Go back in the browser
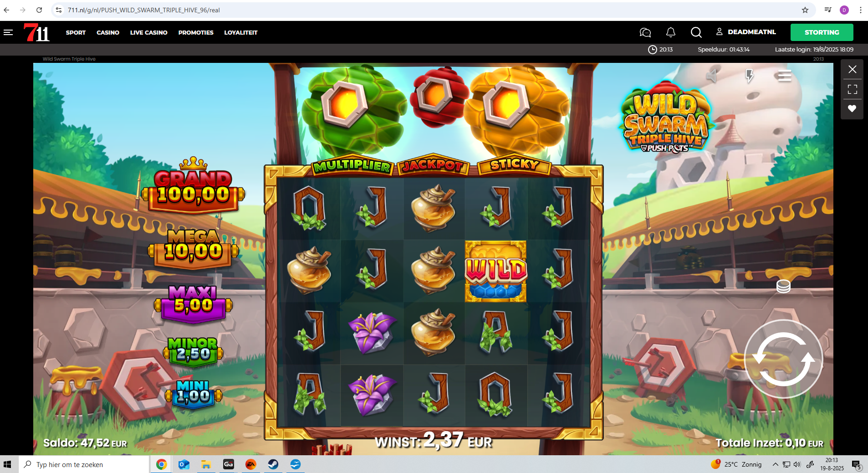The width and height of the screenshot is (868, 473). pos(7,10)
